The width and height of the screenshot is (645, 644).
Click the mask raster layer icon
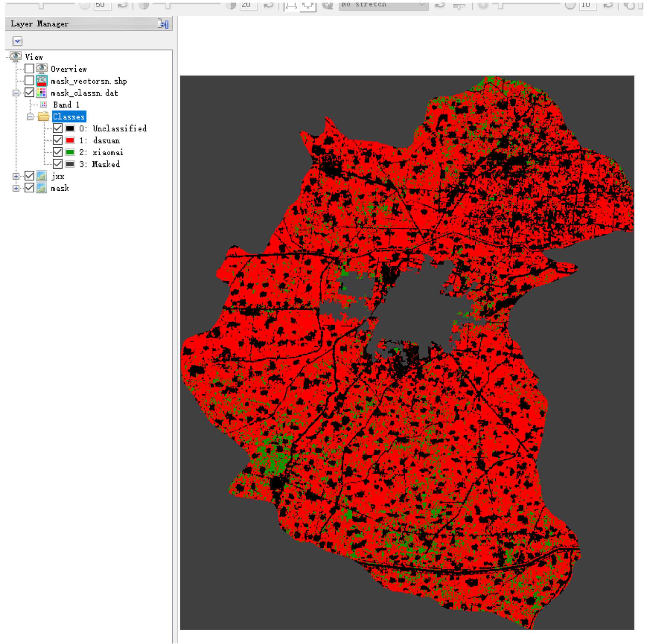coord(41,188)
